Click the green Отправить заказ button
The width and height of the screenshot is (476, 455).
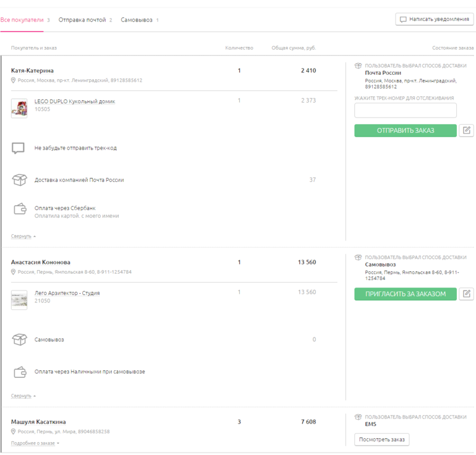coord(405,130)
